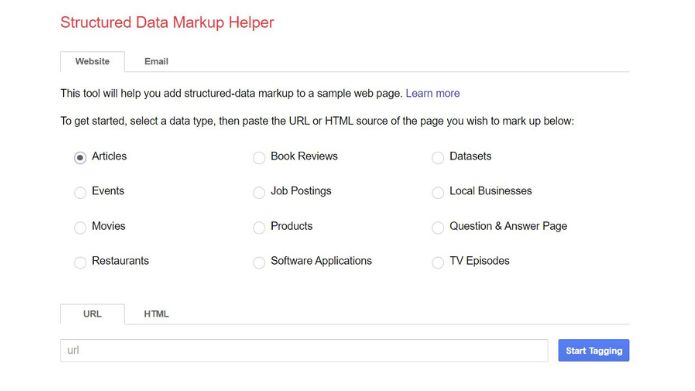
Task: Click the Start Tagging button
Action: pyautogui.click(x=593, y=351)
